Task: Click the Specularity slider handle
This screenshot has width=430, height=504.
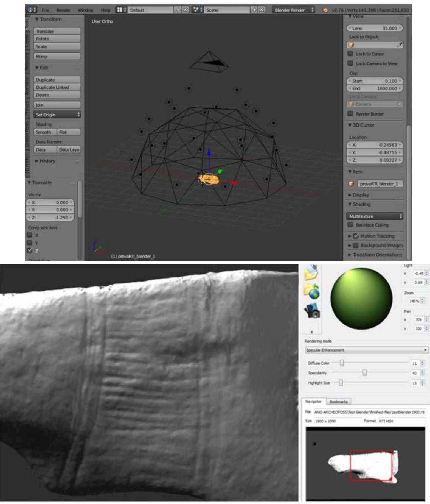Action: click(x=364, y=373)
